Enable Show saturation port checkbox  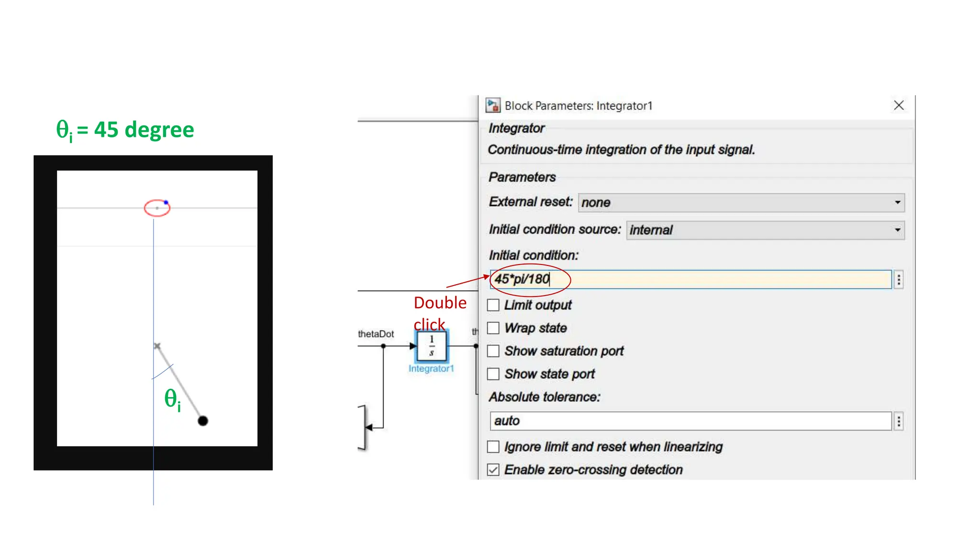493,351
